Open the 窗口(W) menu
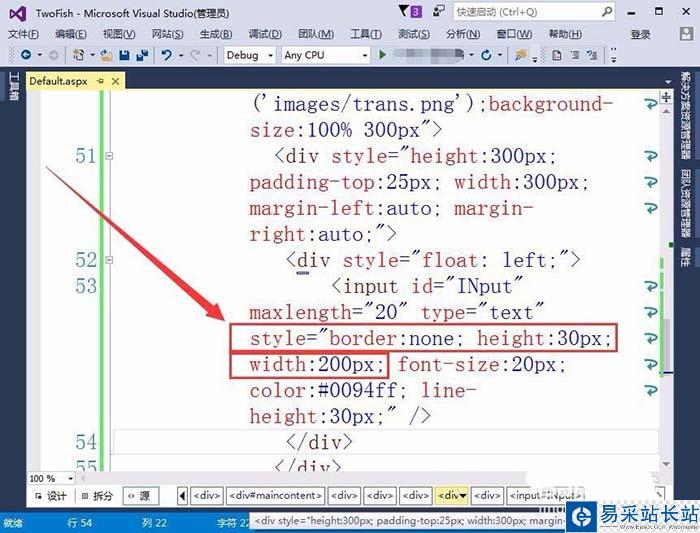This screenshot has height=533, width=700. [x=514, y=34]
